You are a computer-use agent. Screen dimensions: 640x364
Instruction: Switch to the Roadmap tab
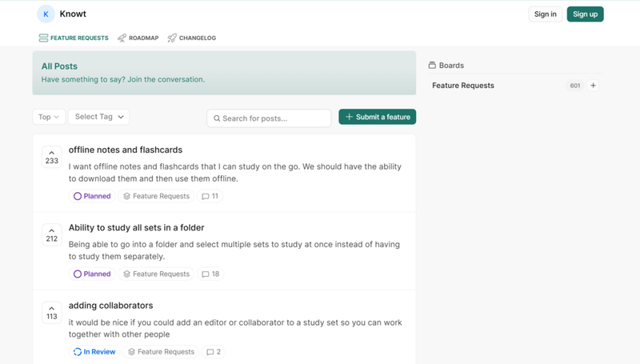(138, 38)
